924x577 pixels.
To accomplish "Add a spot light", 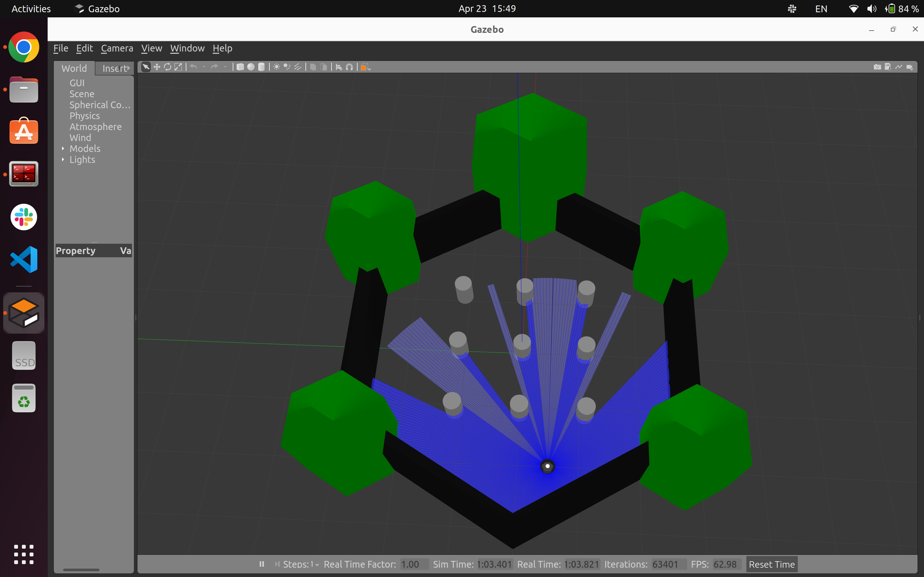I will (287, 67).
